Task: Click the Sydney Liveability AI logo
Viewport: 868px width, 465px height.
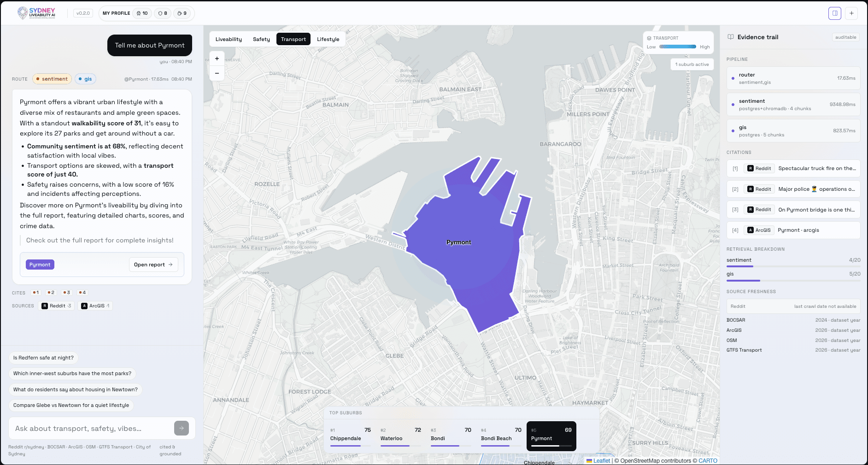Action: click(x=36, y=13)
